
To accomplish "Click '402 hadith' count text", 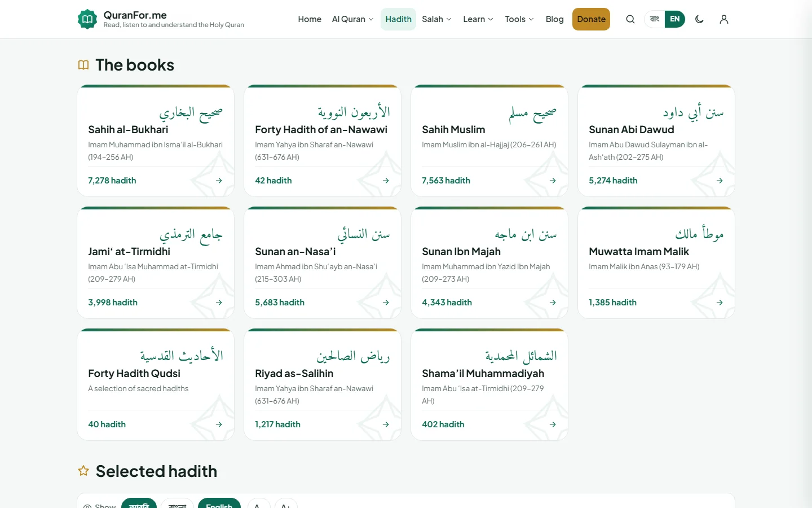I will pos(443,424).
